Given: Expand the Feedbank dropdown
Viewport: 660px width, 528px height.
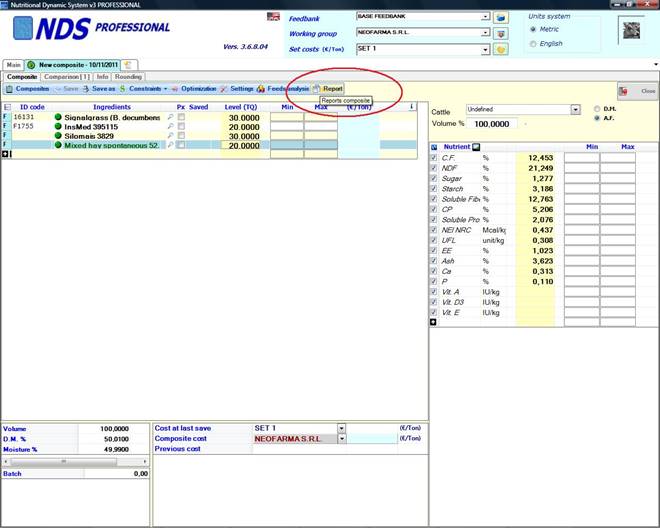Looking at the screenshot, I should [x=485, y=17].
